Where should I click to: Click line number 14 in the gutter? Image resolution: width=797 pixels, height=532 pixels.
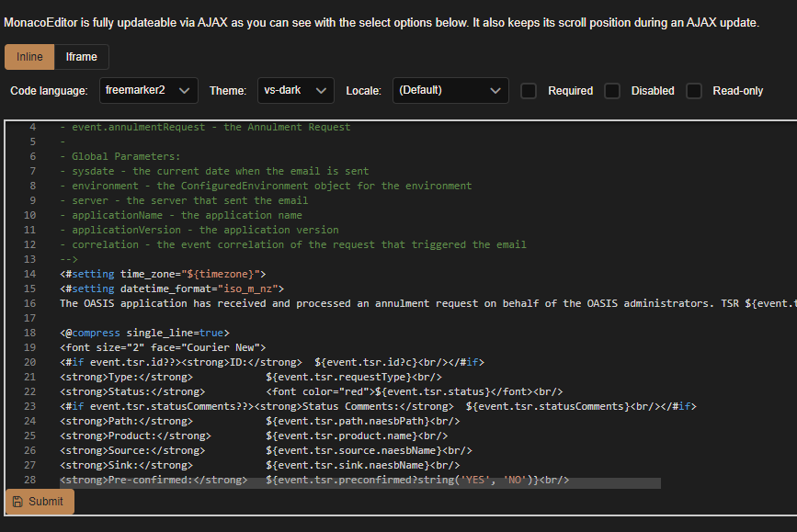coord(28,273)
